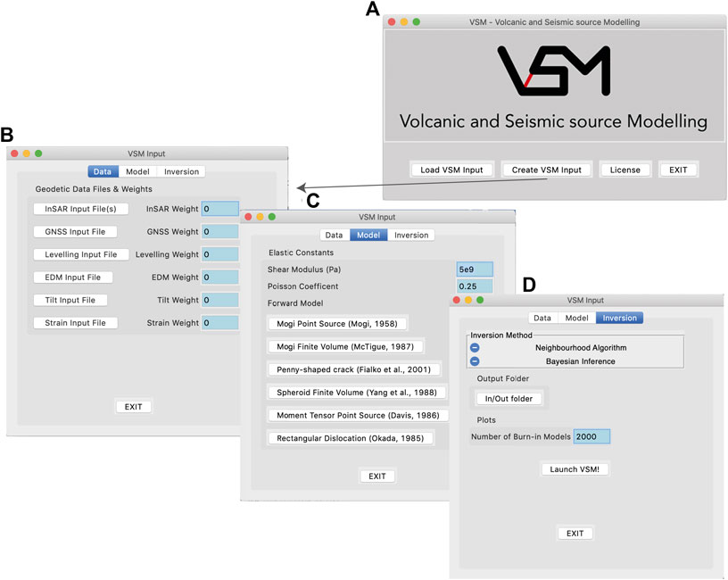Focus Shear Modulus field showing 5e9

point(475,269)
